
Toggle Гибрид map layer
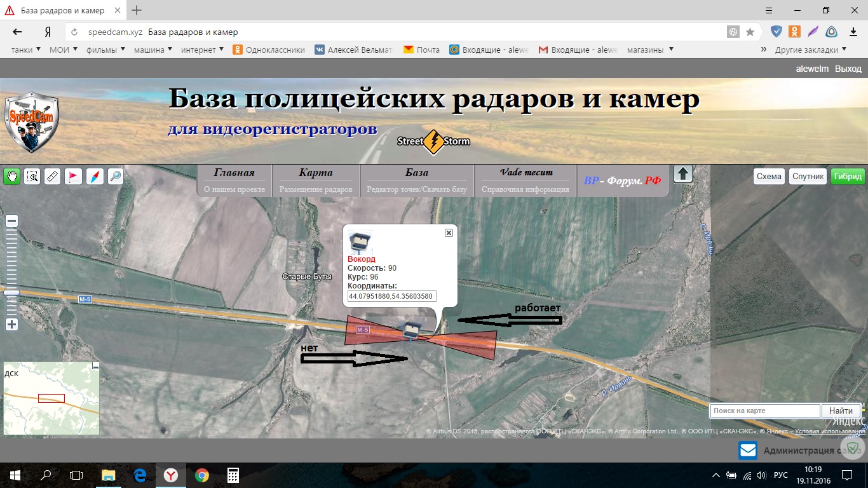[848, 176]
